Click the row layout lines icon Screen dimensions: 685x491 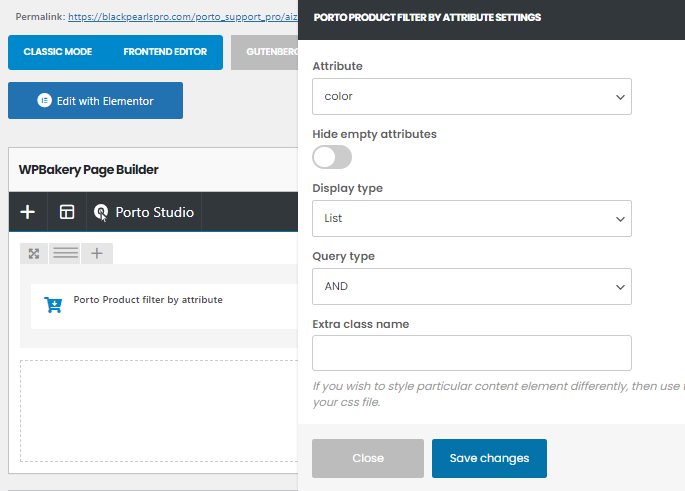[66, 254]
